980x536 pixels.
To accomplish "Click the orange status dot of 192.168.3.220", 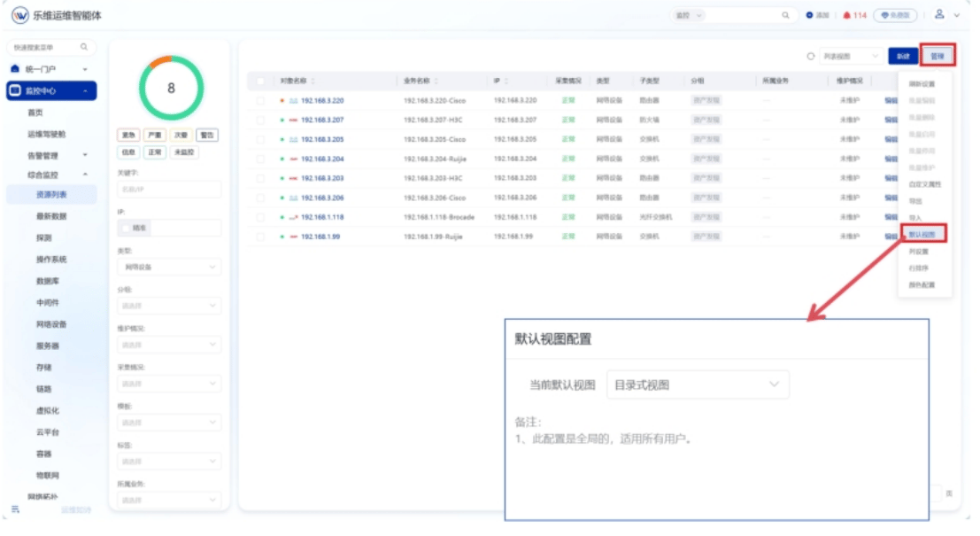I will 282,101.
